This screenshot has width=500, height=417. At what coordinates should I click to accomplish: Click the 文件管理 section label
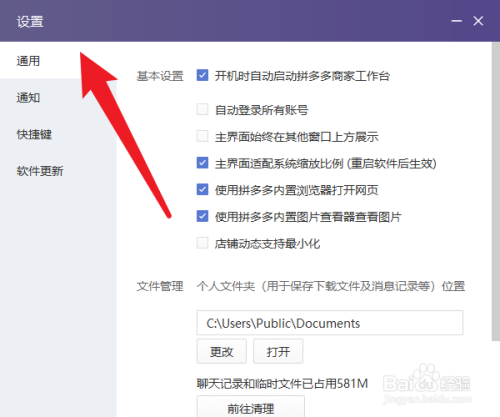160,286
